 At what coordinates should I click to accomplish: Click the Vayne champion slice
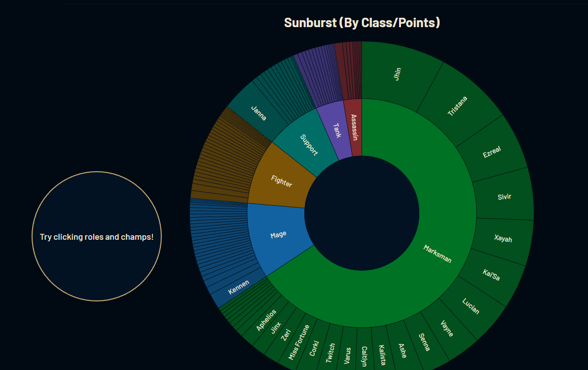coord(447,329)
